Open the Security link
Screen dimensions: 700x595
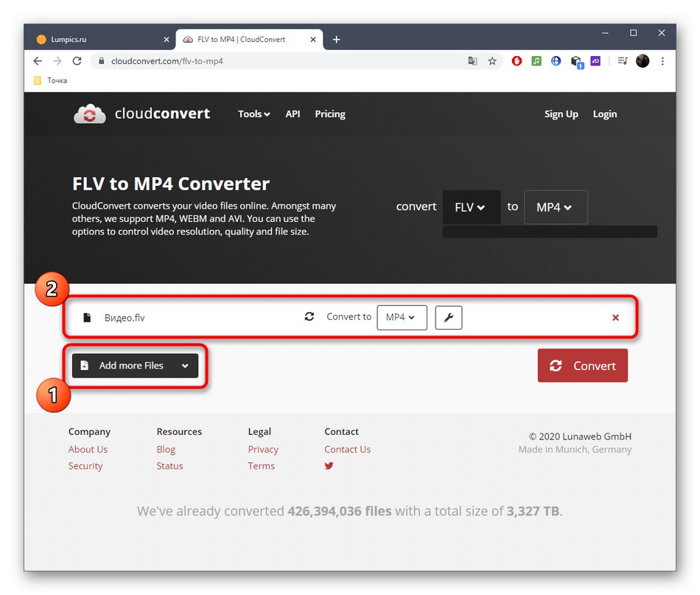click(85, 466)
